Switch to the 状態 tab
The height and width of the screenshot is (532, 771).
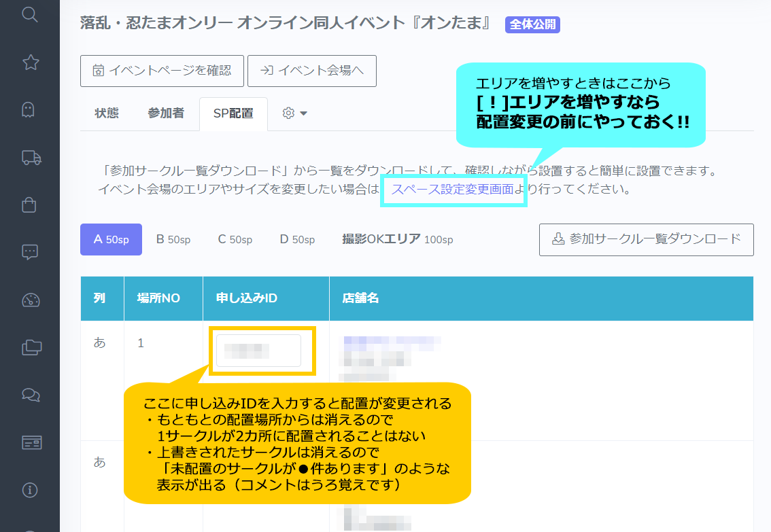tap(107, 113)
